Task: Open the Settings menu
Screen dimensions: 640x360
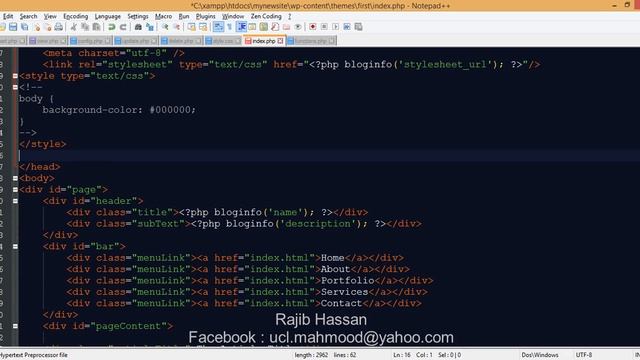Action: [x=138, y=16]
